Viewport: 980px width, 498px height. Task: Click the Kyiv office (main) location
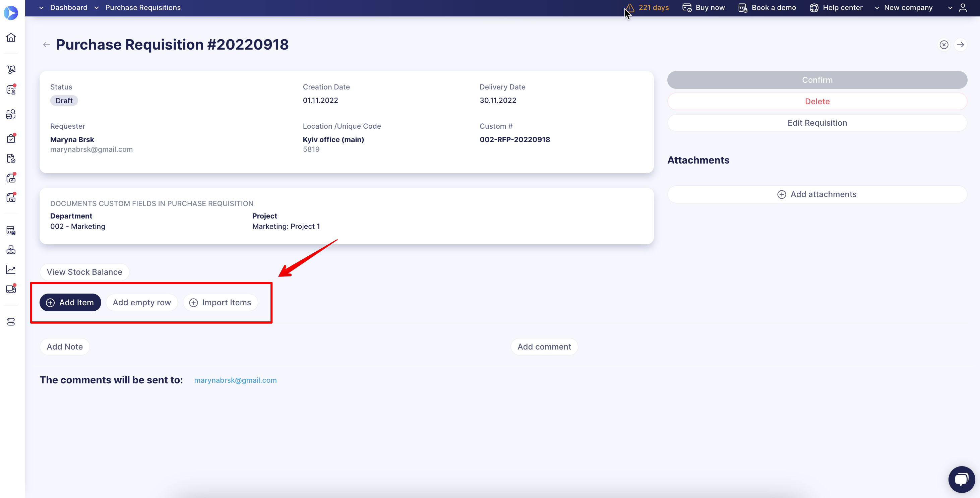point(333,140)
